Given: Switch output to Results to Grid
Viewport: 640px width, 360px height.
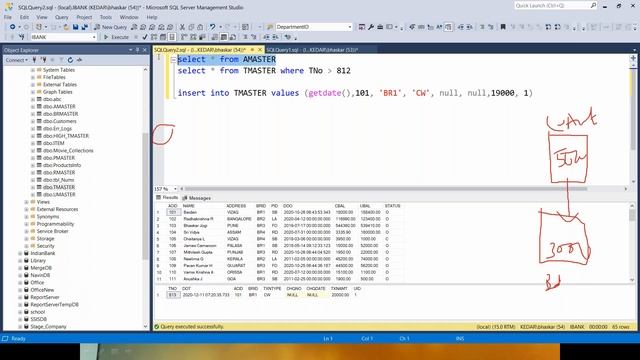Looking at the screenshot, I should click(x=224, y=37).
